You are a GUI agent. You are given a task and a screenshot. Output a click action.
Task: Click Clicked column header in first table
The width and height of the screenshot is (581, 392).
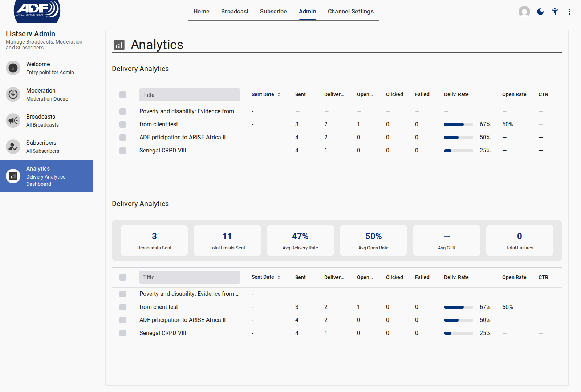click(394, 94)
